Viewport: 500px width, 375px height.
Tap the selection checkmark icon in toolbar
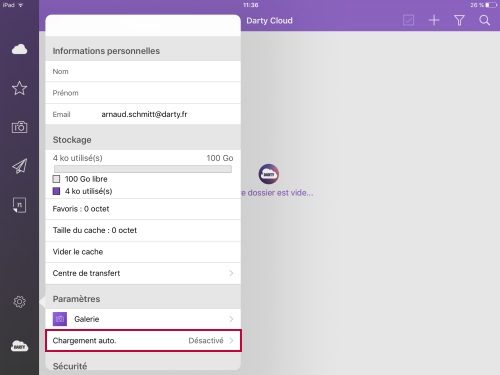pos(408,20)
